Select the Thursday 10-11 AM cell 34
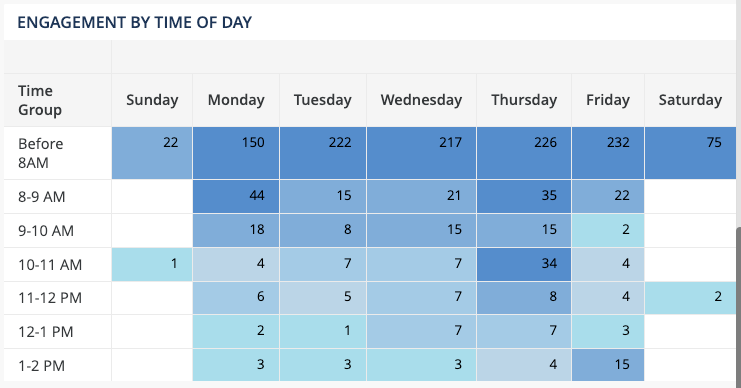Image resolution: width=741 pixels, height=388 pixels. 524,265
